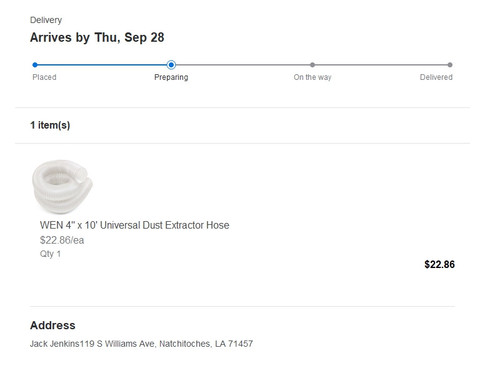Image resolution: width=500 pixels, height=391 pixels.
Task: Click the Arrives by Thu, Sep 28 heading
Action: click(97, 37)
